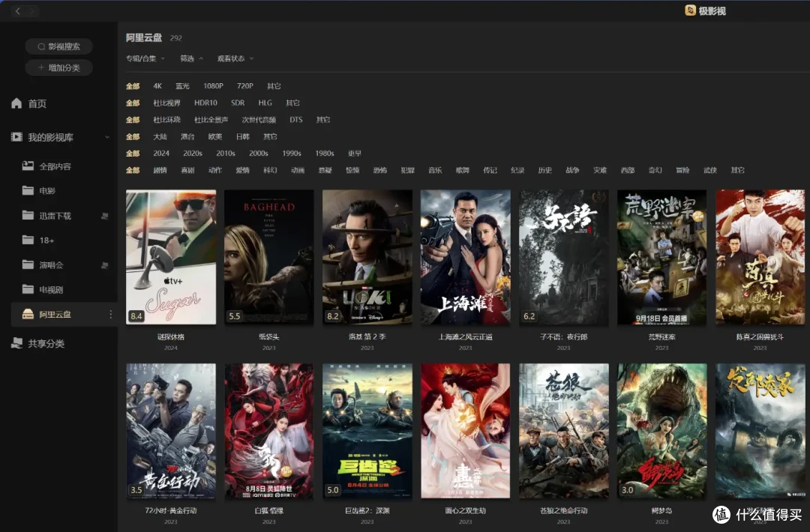Expand the 专辑/合集 dropdown
Viewport: 810px width, 532px height.
tap(145, 58)
